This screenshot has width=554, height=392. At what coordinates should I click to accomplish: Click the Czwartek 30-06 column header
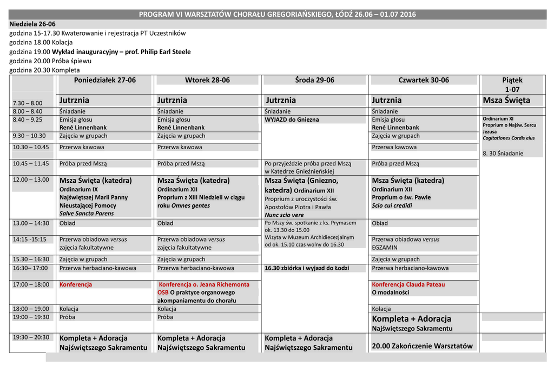[424, 80]
